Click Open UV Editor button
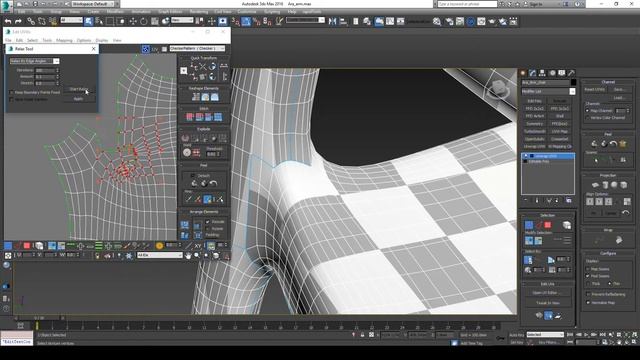The width and height of the screenshot is (640, 360). click(545, 293)
